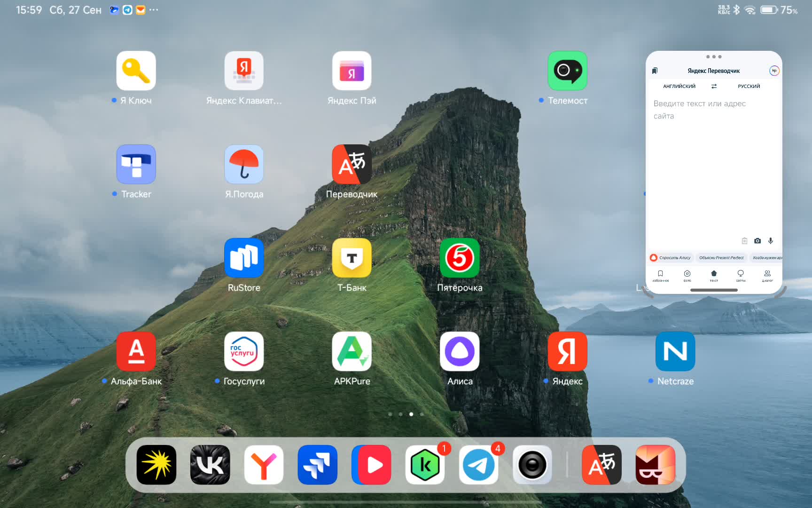Tap the battery indicator in status bar
812x508 pixels.
point(769,10)
